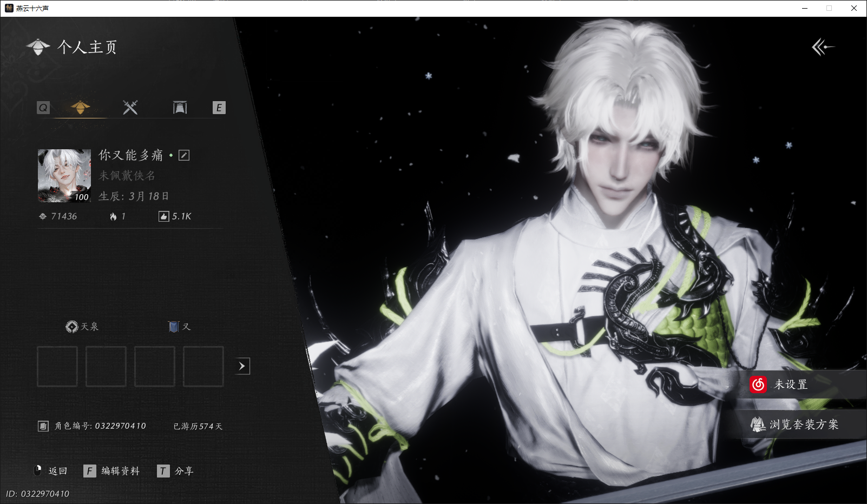The width and height of the screenshot is (867, 504).
Task: Expand showcase slots with the right arrow
Action: tap(242, 366)
